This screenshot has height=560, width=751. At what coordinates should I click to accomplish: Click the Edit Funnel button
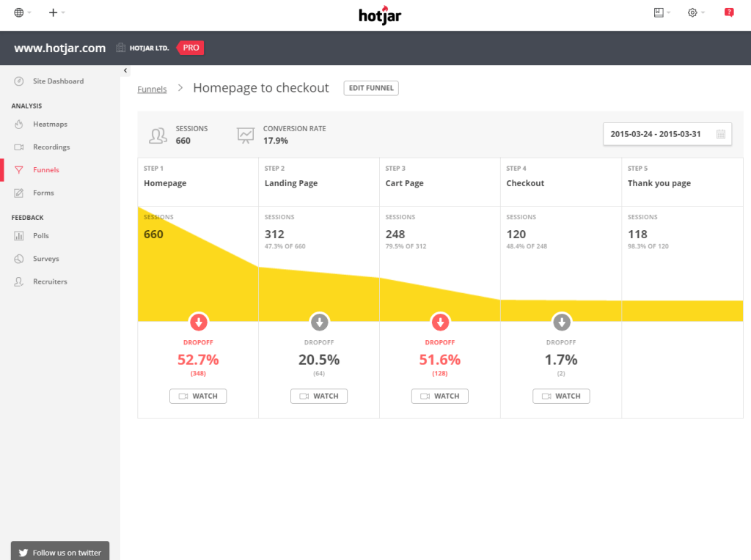point(371,88)
